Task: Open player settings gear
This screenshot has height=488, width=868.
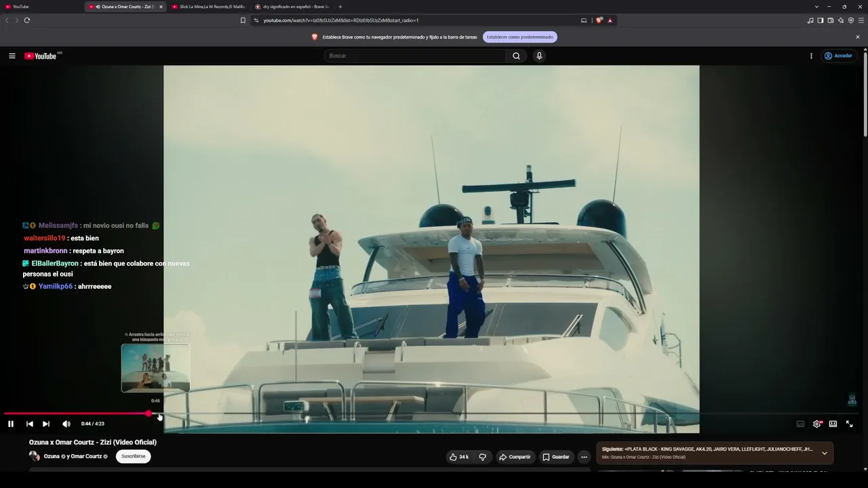Action: pyautogui.click(x=817, y=424)
